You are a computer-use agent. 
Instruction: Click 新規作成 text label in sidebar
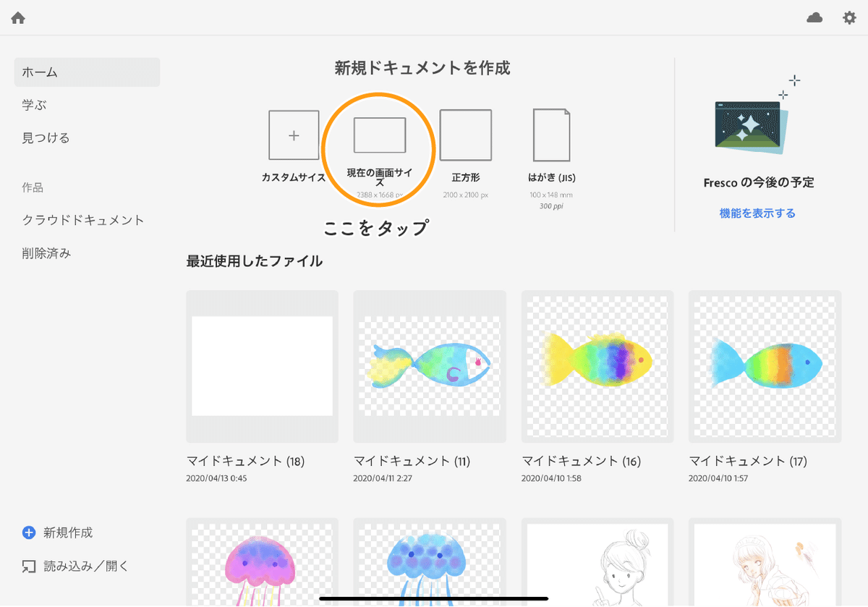coord(68,532)
